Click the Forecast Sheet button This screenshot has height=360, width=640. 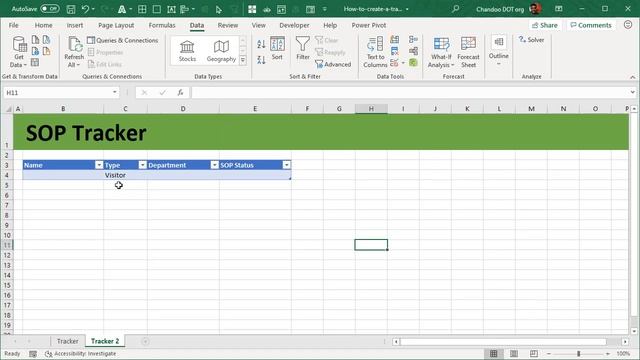coord(468,52)
